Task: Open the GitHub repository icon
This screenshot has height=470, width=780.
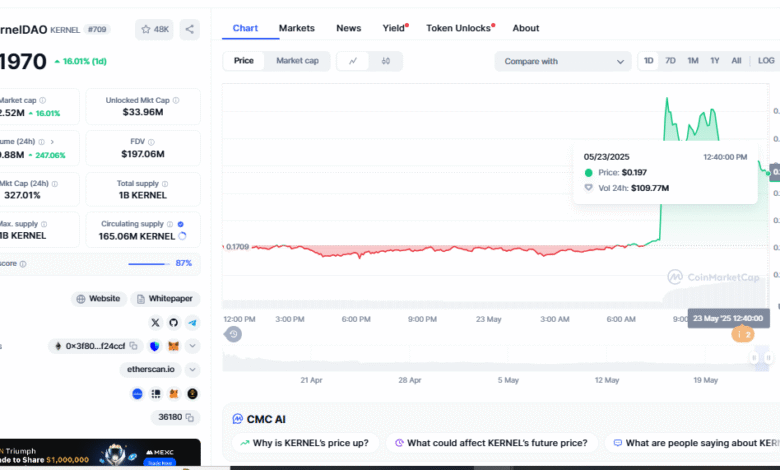Action: (x=173, y=323)
